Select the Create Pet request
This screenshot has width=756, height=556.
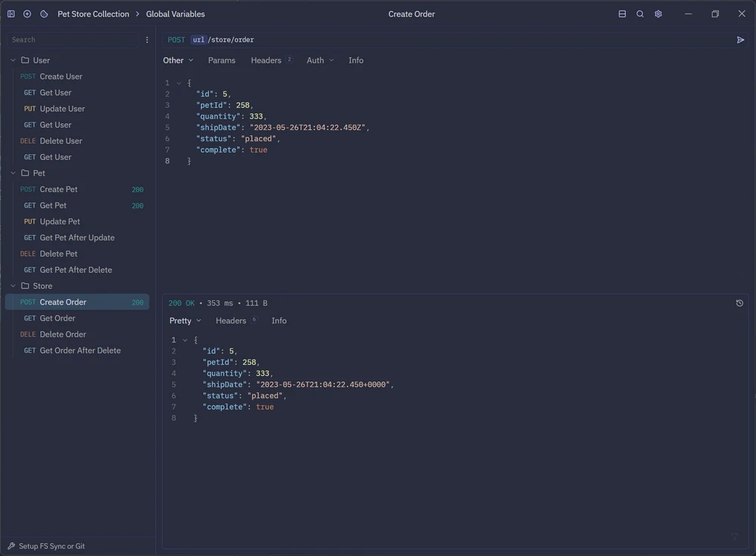point(77,190)
